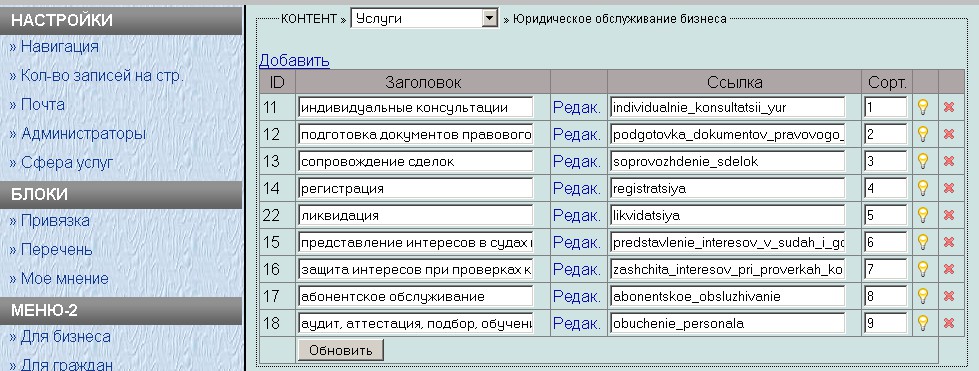The height and width of the screenshot is (371, 979).
Task: Focus title field индивидуальные консультации
Action: [x=416, y=107]
